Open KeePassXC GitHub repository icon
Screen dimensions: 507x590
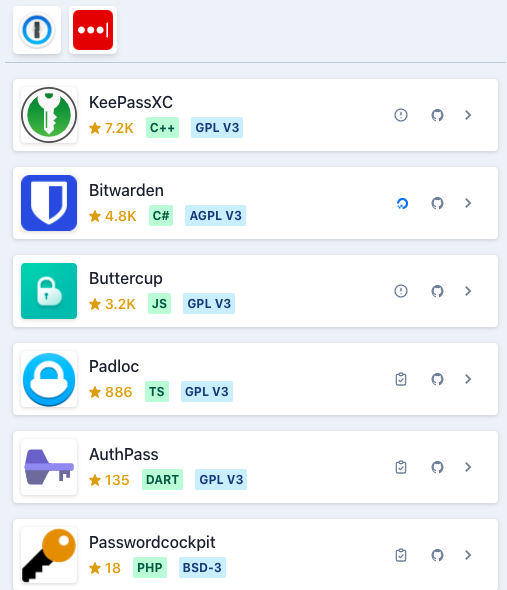437,115
